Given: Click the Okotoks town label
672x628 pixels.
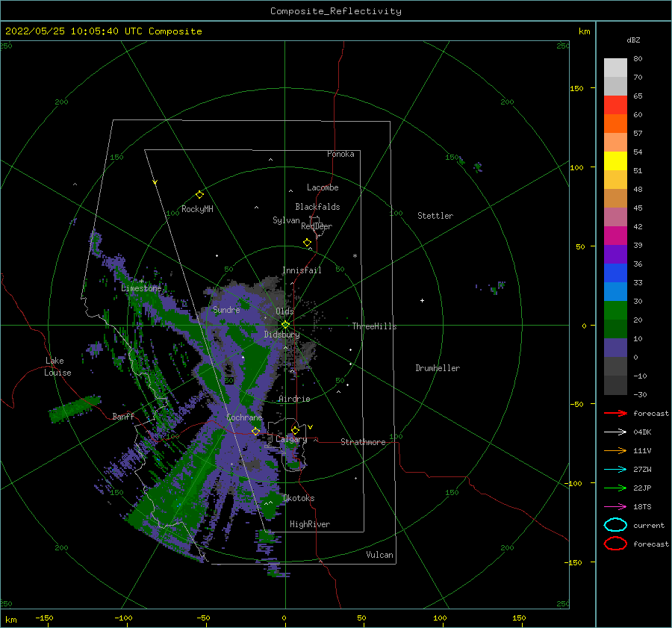Looking at the screenshot, I should pyautogui.click(x=299, y=498).
